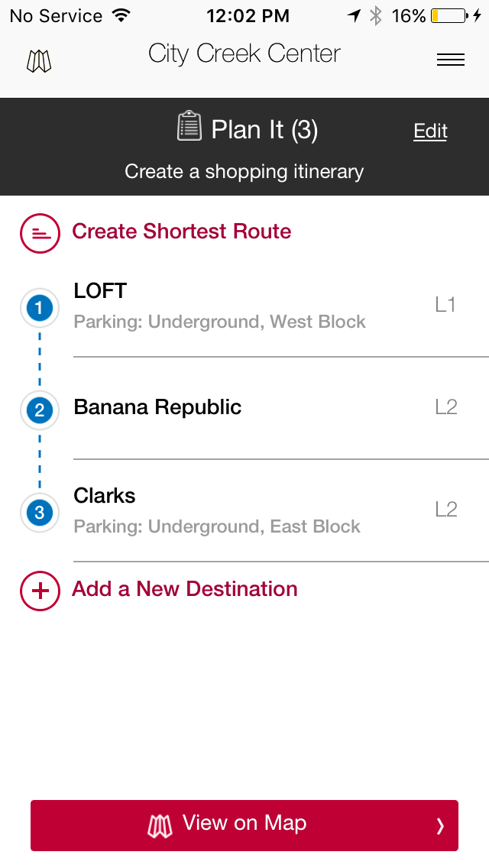489x868 pixels.
Task: Tap the shortest route sort icon
Action: pyautogui.click(x=40, y=233)
